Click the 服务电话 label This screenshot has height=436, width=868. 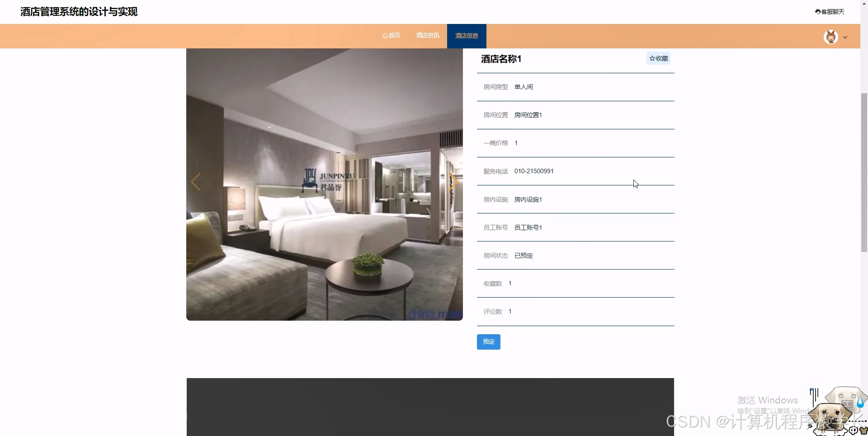[x=495, y=171]
